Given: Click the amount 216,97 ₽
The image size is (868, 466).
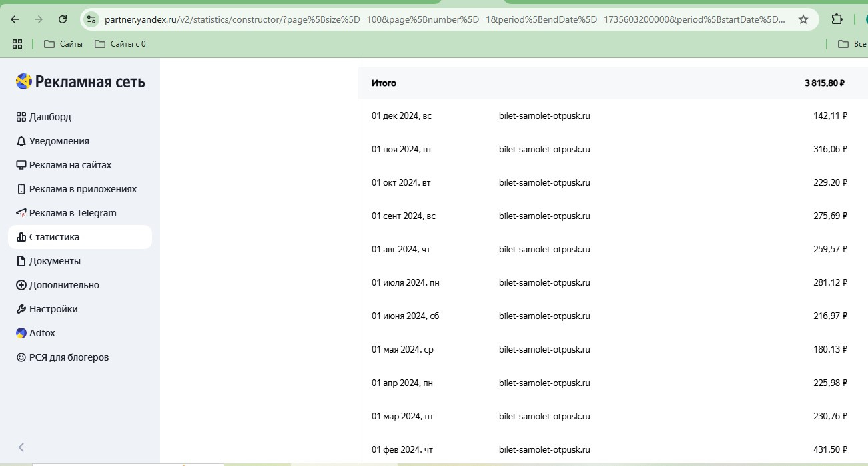Looking at the screenshot, I should (x=830, y=316).
